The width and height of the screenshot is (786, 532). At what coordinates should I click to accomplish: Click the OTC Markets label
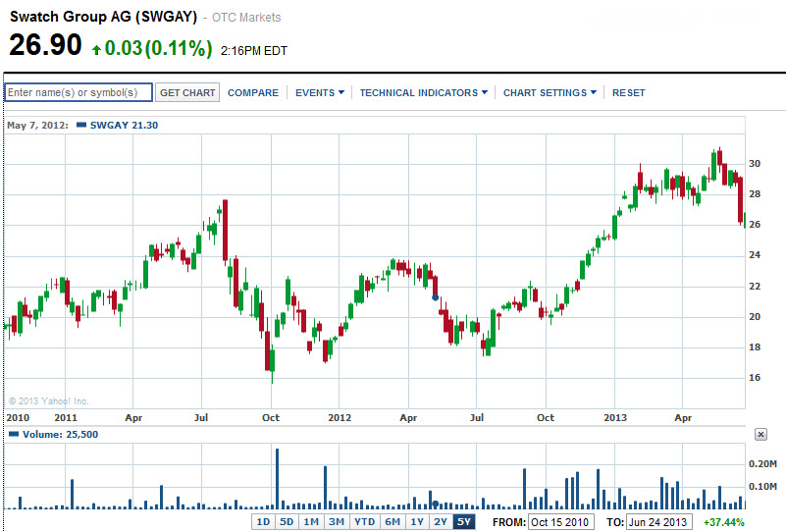pos(246,18)
